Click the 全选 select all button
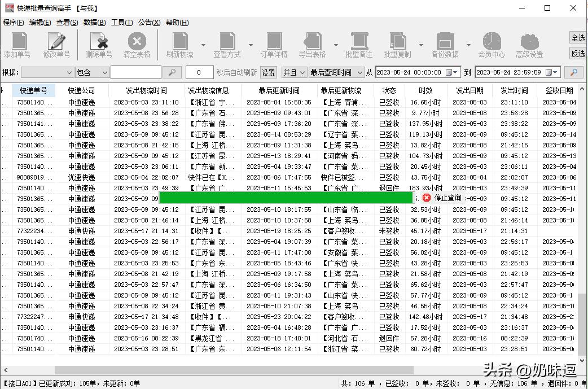The width and height of the screenshot is (588, 389). click(x=578, y=38)
